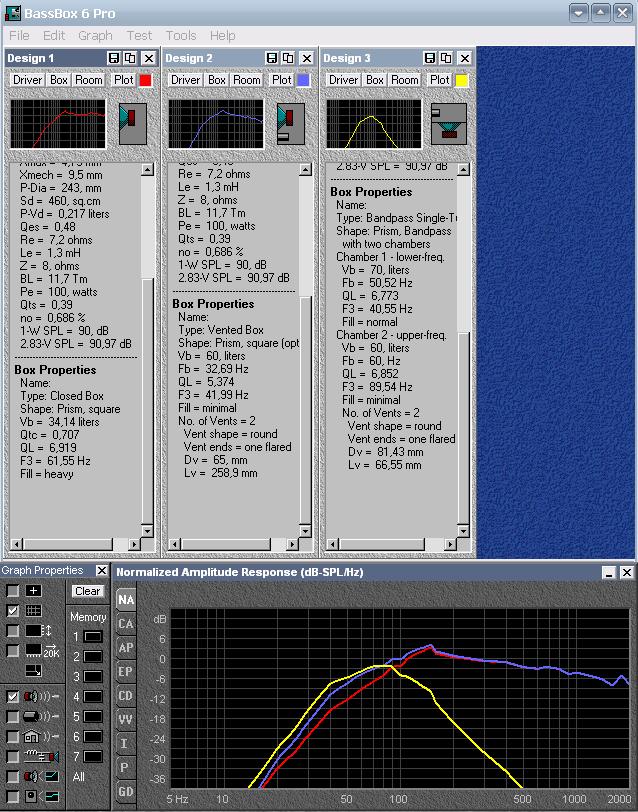Click the save icon in Design 1 header
The width and height of the screenshot is (638, 812).
(x=114, y=59)
